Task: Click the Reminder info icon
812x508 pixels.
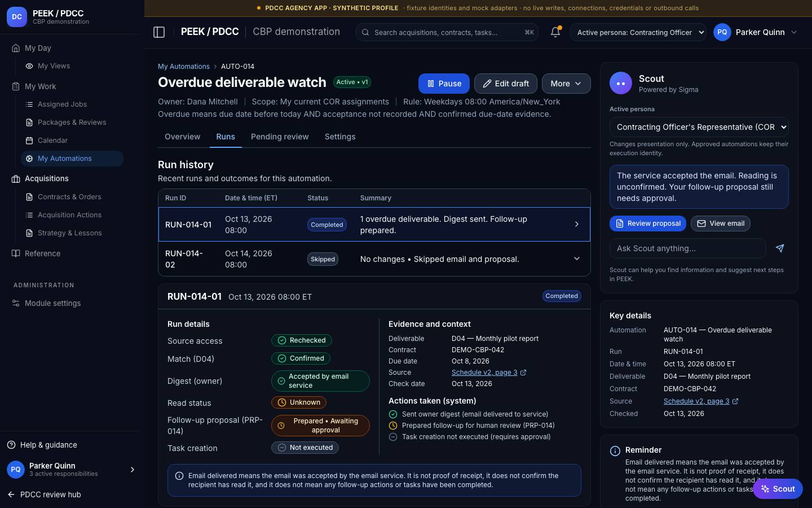Action: coord(615,450)
